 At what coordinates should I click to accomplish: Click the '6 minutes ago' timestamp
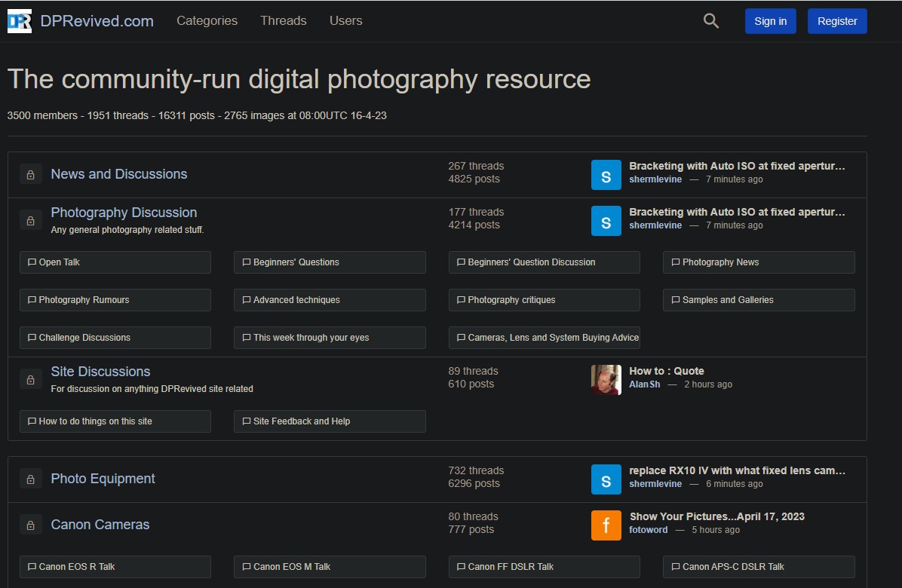[734, 484]
